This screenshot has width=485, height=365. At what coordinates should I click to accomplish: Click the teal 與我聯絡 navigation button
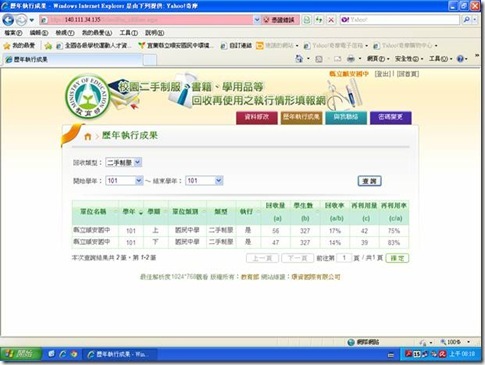click(346, 118)
